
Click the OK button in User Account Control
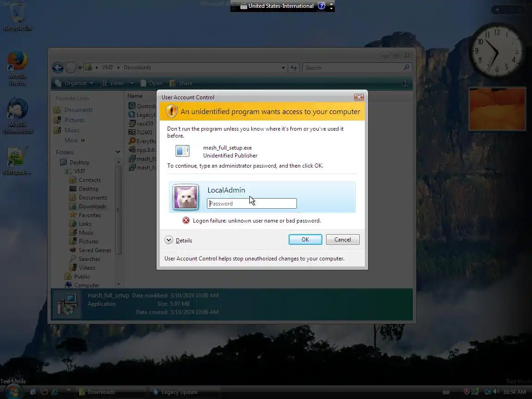tap(305, 240)
